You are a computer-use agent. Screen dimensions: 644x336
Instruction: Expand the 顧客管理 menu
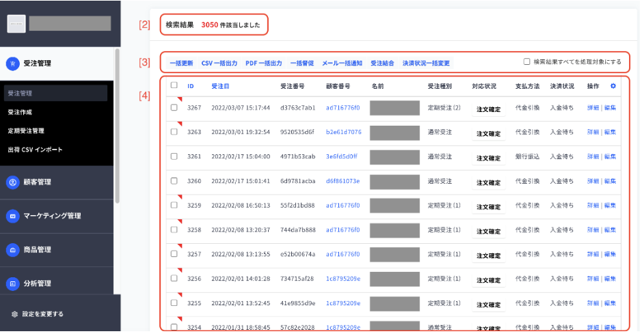pyautogui.click(x=57, y=182)
